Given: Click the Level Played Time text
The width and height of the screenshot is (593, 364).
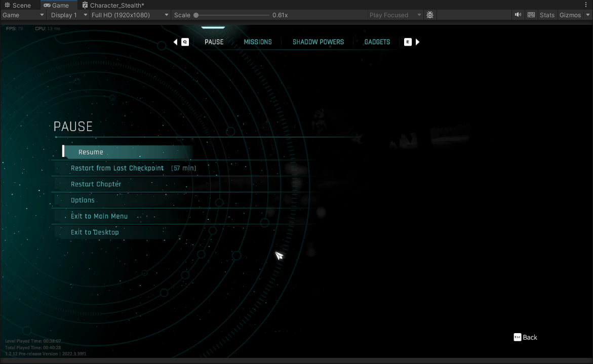Looking at the screenshot, I should [33, 341].
